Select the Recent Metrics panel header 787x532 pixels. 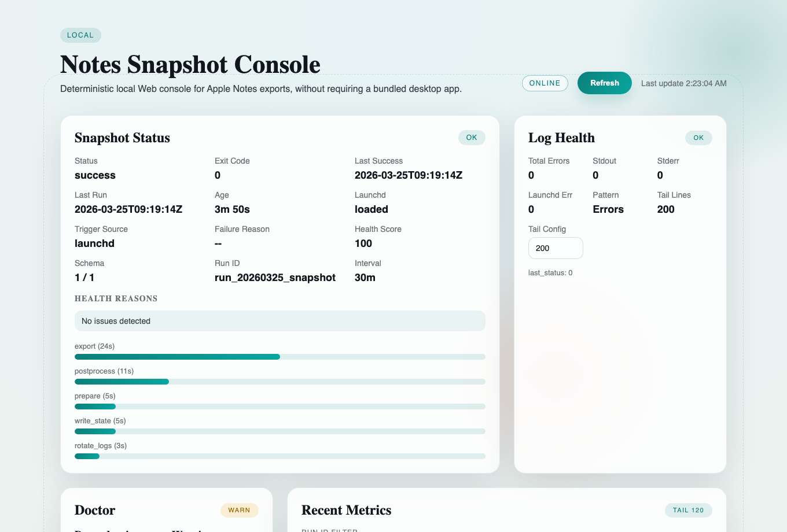[346, 511]
